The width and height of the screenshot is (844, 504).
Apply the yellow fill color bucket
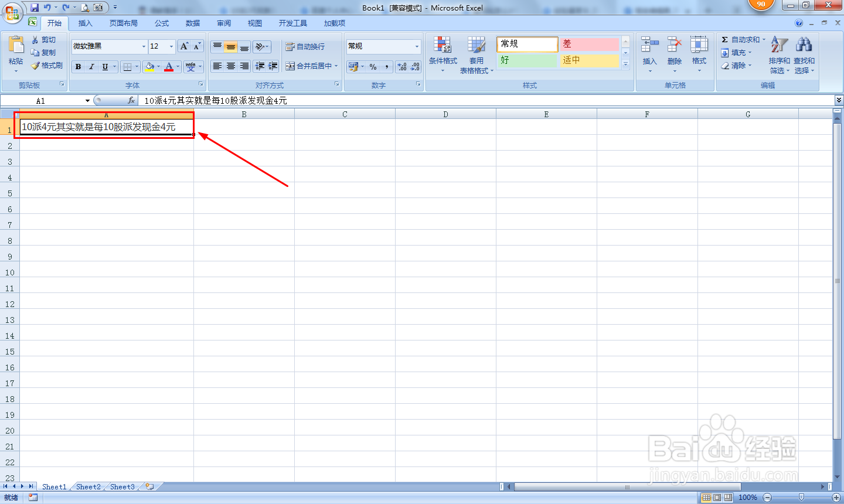[150, 67]
